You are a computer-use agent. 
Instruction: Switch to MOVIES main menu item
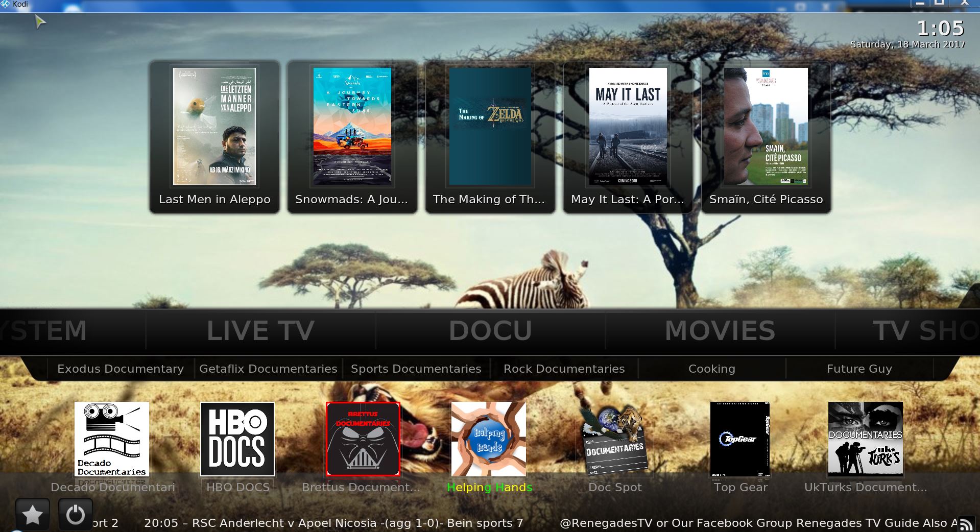[x=720, y=331]
